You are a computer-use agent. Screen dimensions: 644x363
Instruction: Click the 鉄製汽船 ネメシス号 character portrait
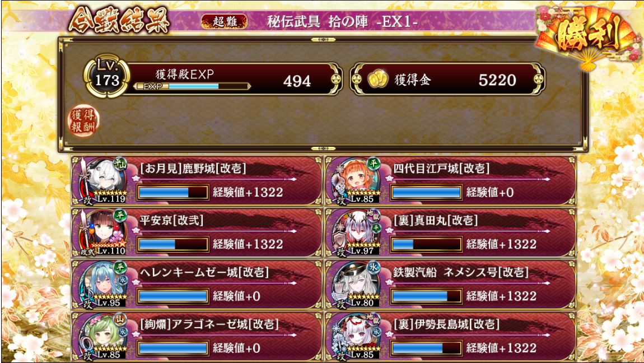coord(356,285)
